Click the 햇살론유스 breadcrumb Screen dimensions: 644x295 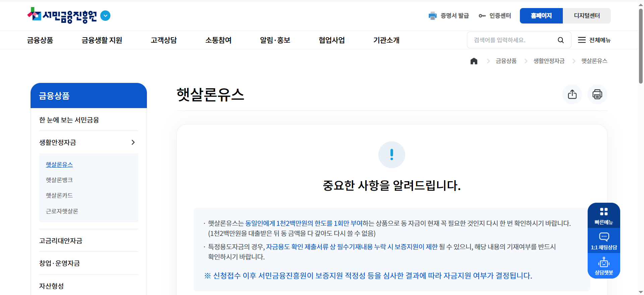pos(594,61)
